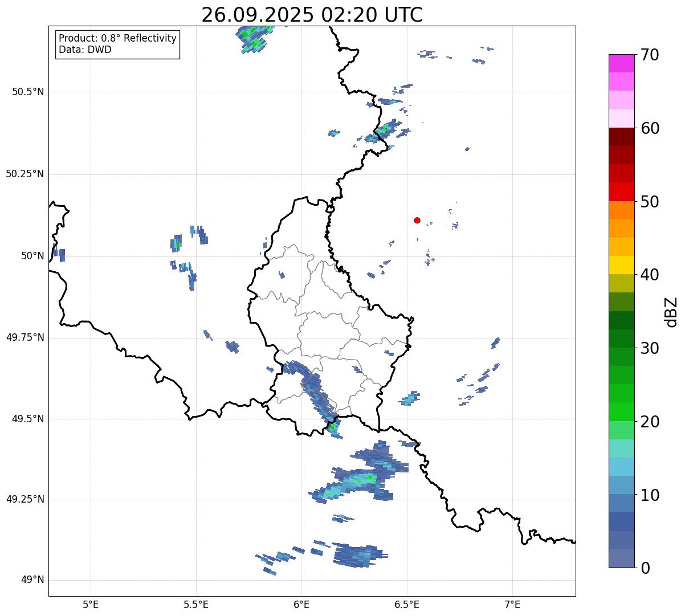Click the 'Data: DWD' label
Image resolution: width=685 pixels, height=616 pixels.
pyautogui.click(x=85, y=50)
